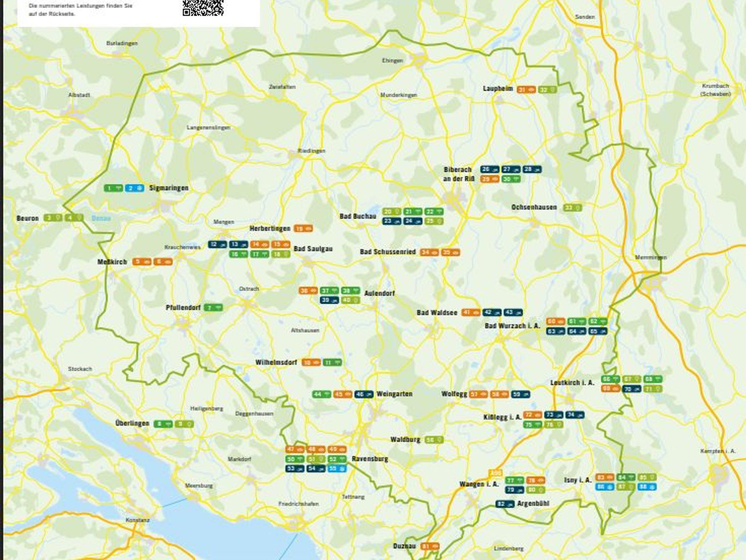The height and width of the screenshot is (560, 746).
Task: Select olive marker 33 at Ochsenhausen
Action: (572, 208)
